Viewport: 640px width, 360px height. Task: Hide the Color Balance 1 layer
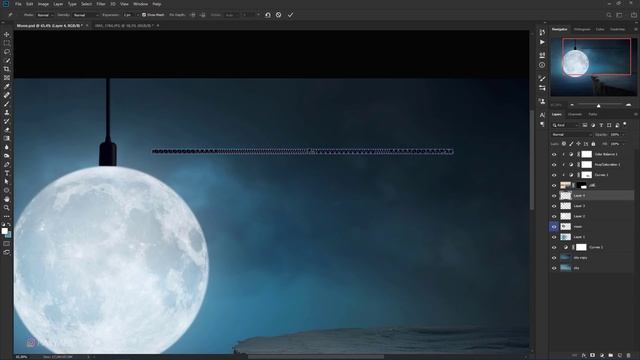pyautogui.click(x=554, y=154)
